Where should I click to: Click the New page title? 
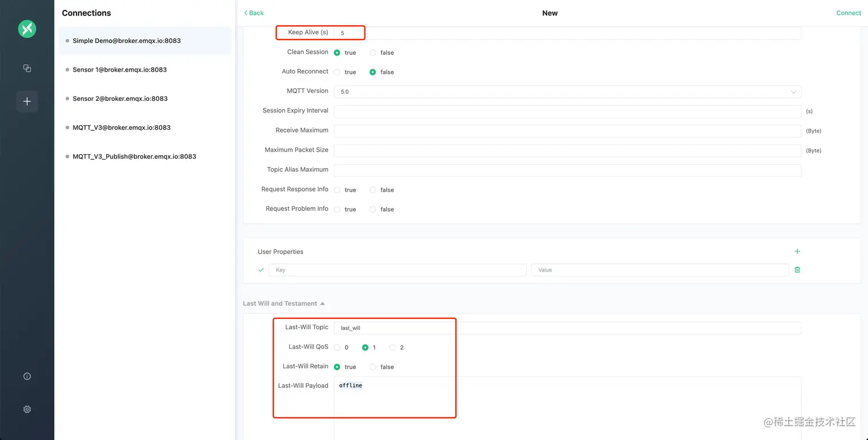(x=550, y=13)
